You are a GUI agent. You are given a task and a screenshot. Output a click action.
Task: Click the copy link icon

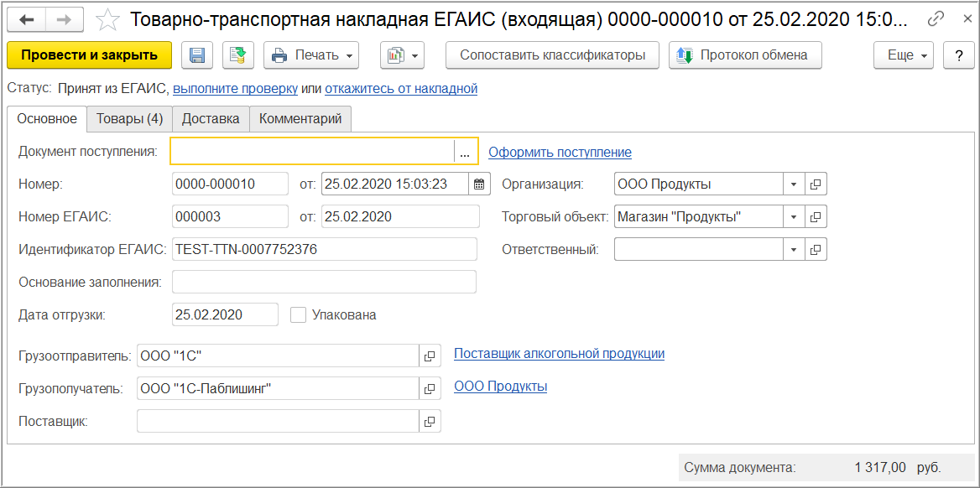[x=936, y=19]
